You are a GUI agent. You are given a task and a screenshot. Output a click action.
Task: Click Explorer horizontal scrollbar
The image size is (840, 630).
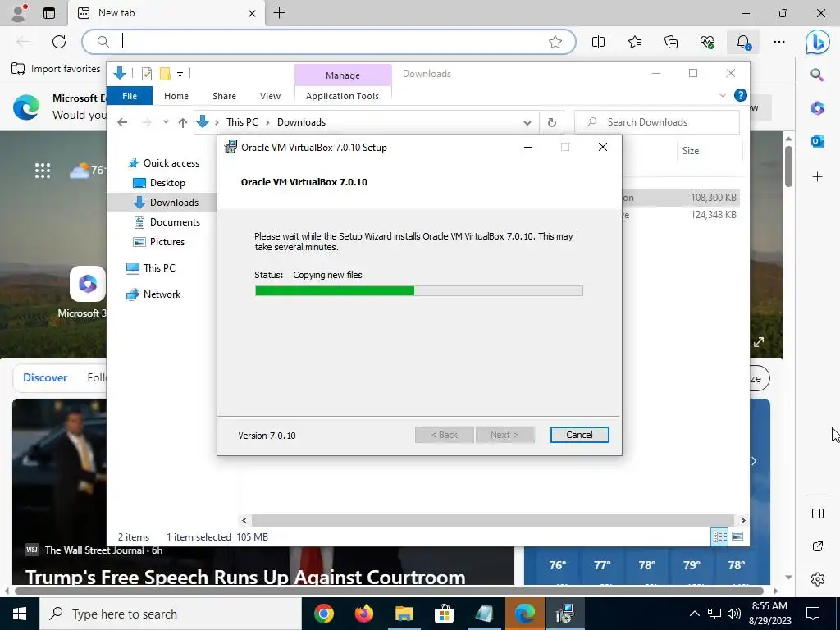(492, 520)
